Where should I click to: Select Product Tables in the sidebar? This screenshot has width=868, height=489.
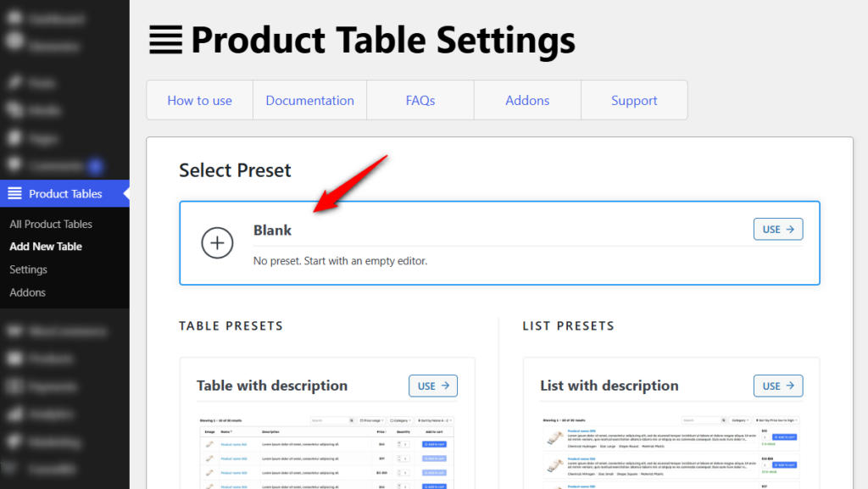click(x=64, y=193)
